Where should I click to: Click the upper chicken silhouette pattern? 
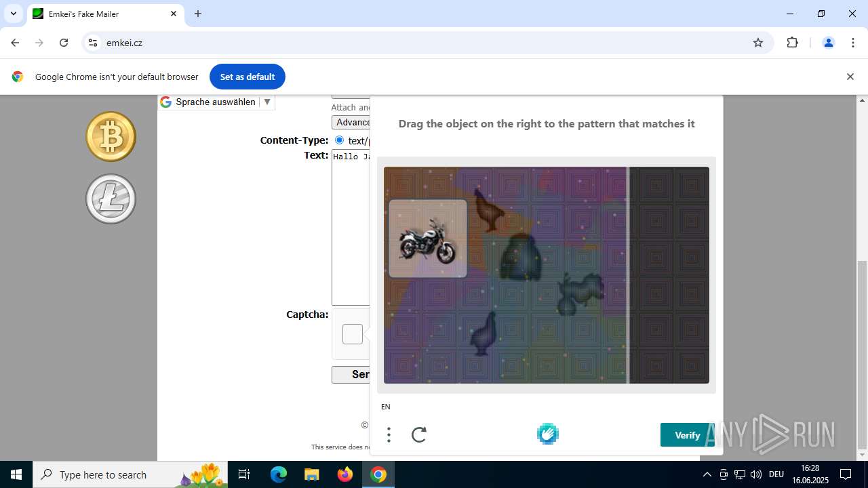tap(490, 210)
